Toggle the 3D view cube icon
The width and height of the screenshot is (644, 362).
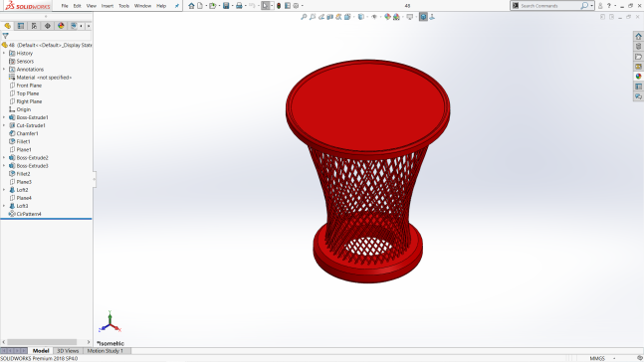[x=423, y=17]
